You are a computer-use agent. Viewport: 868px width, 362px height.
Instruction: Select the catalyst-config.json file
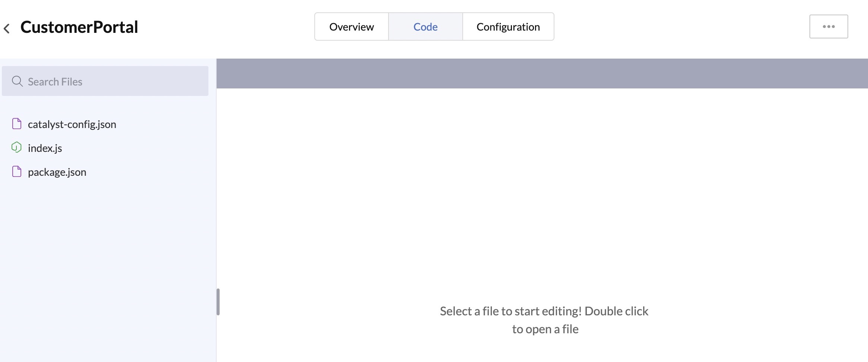[x=72, y=124]
